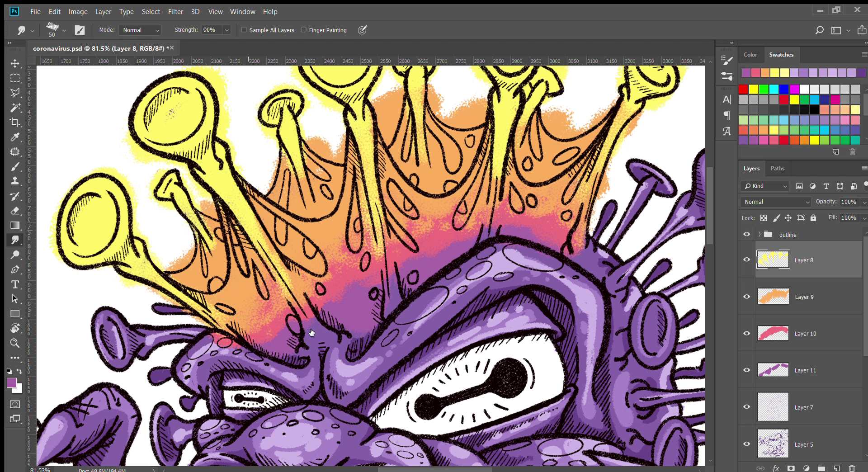This screenshot has width=868, height=472.
Task: Switch to the Paths tab
Action: (x=777, y=168)
